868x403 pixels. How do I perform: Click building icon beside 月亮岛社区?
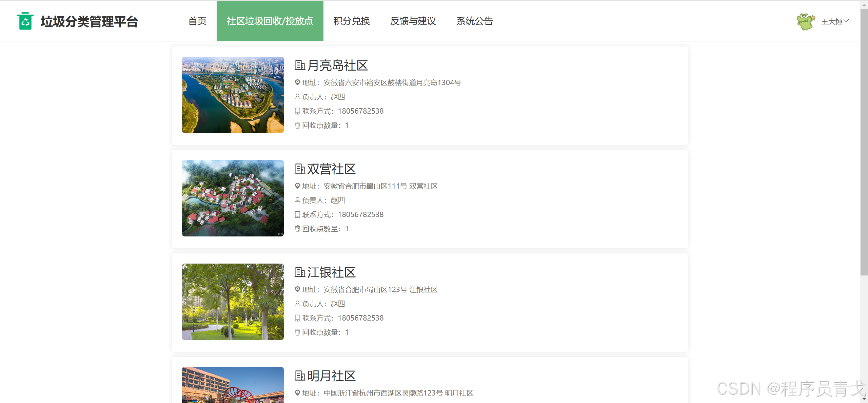(x=300, y=65)
